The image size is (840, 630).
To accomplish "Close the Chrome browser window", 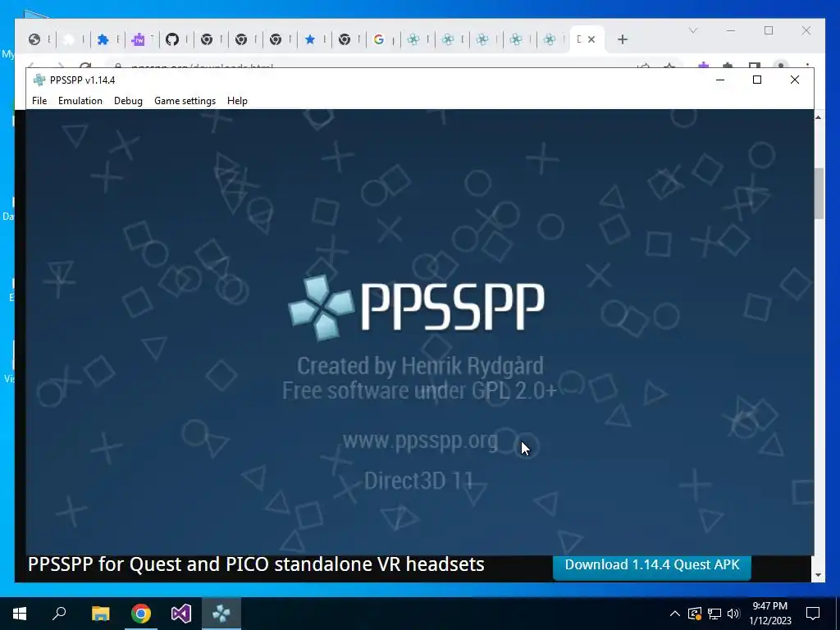I will 806,30.
